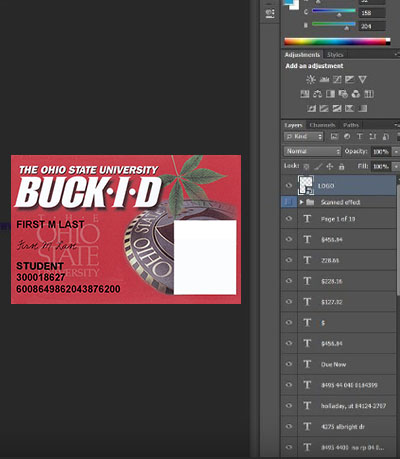
Task: Filter layers for pixel layers
Action: pos(334,137)
